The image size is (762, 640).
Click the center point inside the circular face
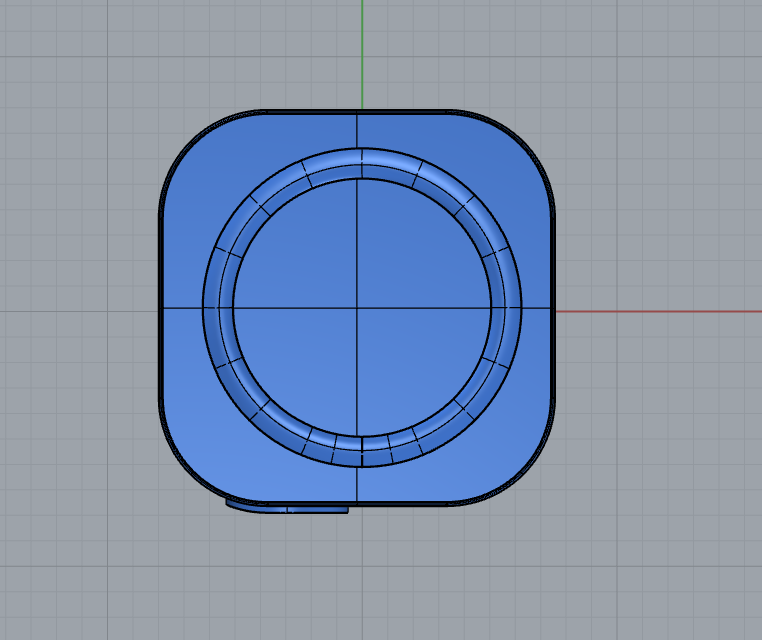coord(358,308)
